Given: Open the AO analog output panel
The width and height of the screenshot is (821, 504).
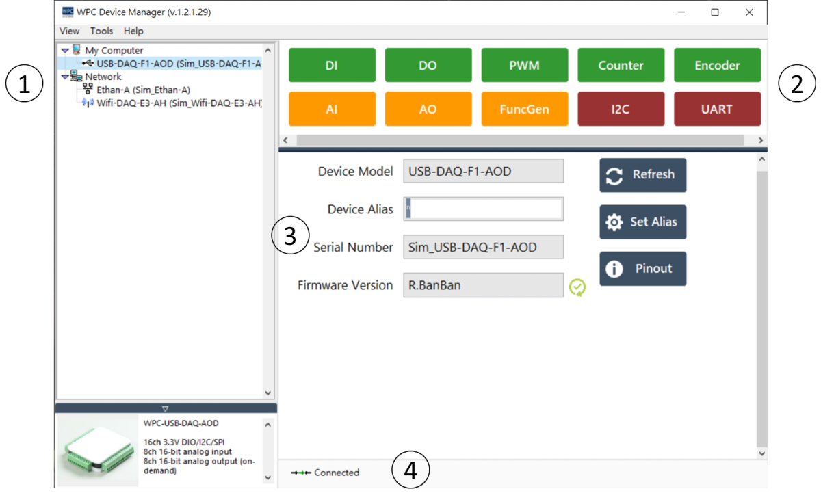Looking at the screenshot, I should tap(428, 109).
